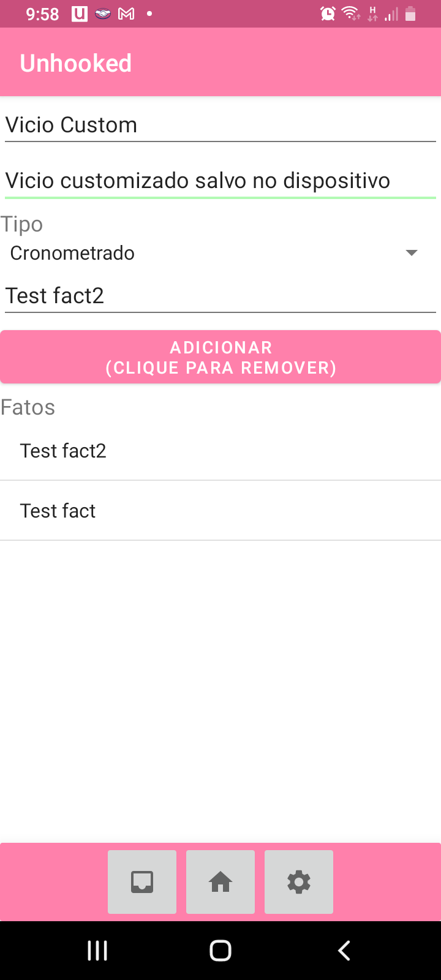The height and width of the screenshot is (980, 441).
Task: Expand the Tipo dropdown arrow
Action: pos(412,253)
